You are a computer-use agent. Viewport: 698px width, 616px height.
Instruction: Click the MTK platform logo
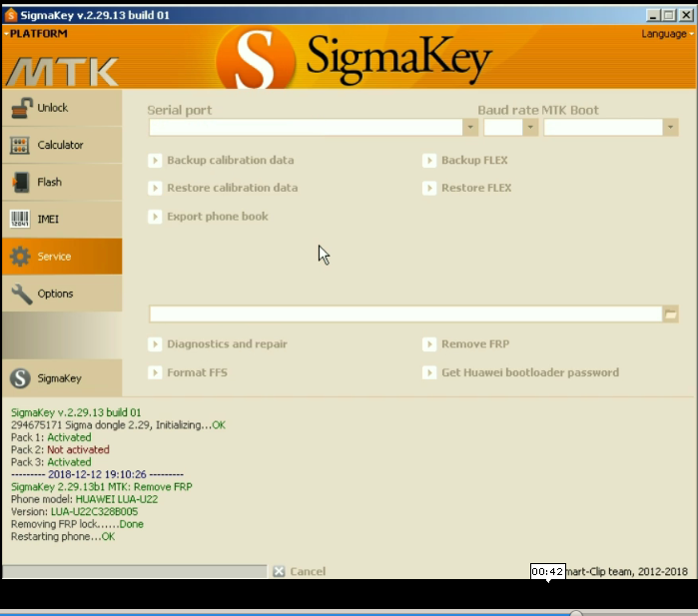[62, 71]
